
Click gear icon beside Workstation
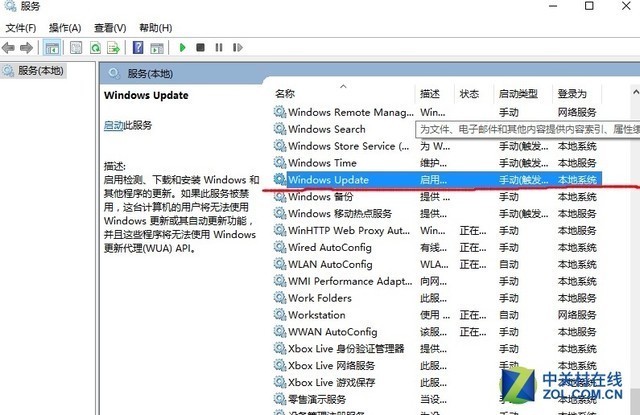pos(280,315)
